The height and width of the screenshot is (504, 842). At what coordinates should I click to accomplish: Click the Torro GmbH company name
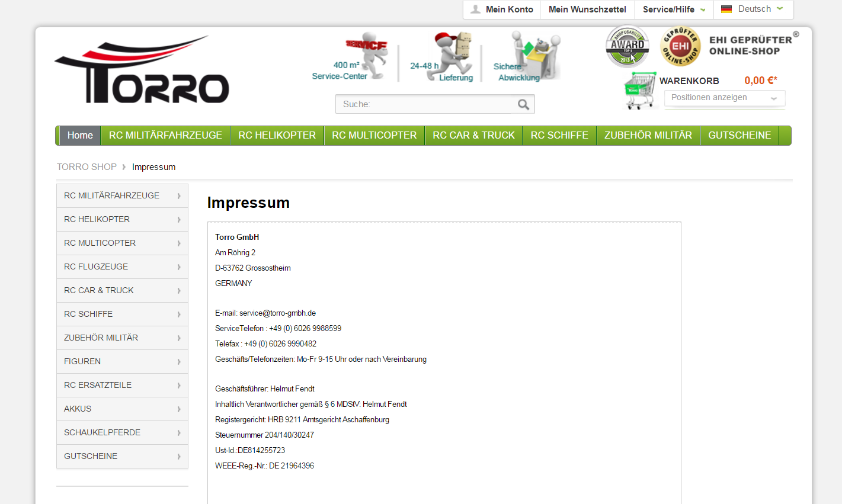(x=237, y=237)
